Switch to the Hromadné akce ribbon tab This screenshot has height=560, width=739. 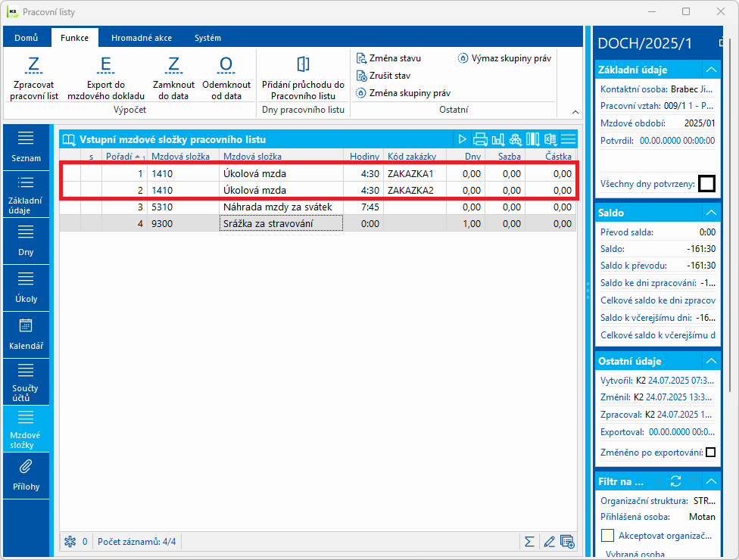(x=142, y=38)
